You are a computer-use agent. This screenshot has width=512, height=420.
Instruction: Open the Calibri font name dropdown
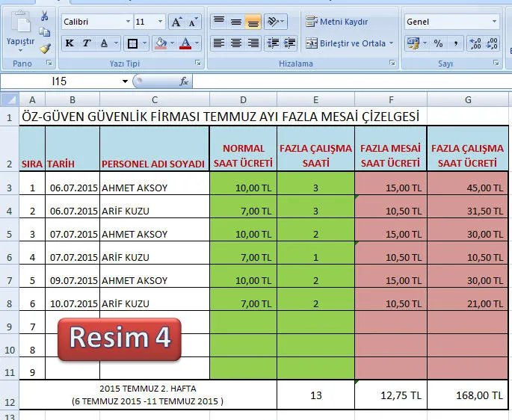[x=128, y=22]
